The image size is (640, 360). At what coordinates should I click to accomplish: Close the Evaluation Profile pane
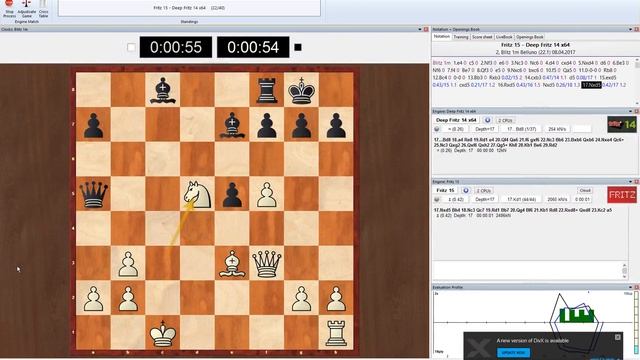(636, 287)
